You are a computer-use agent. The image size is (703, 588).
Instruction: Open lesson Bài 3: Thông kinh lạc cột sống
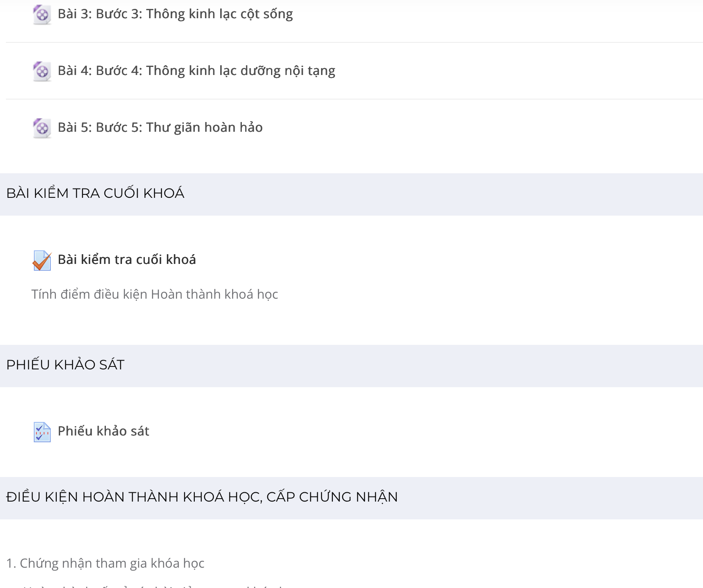(175, 14)
